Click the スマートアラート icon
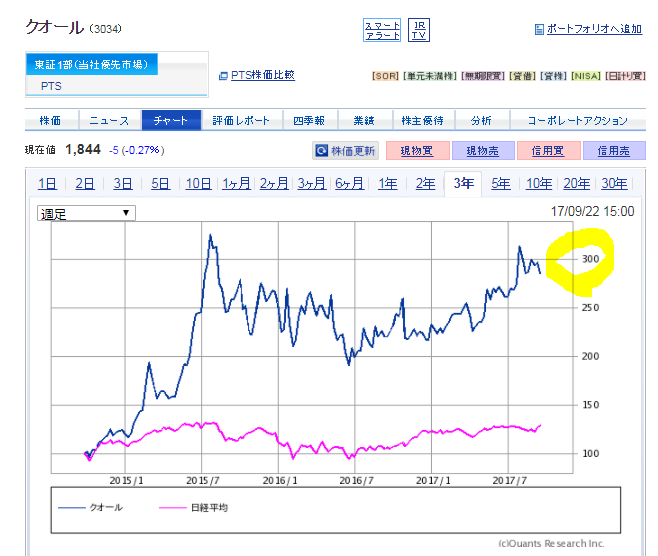This screenshot has width=658, height=556. [381, 30]
